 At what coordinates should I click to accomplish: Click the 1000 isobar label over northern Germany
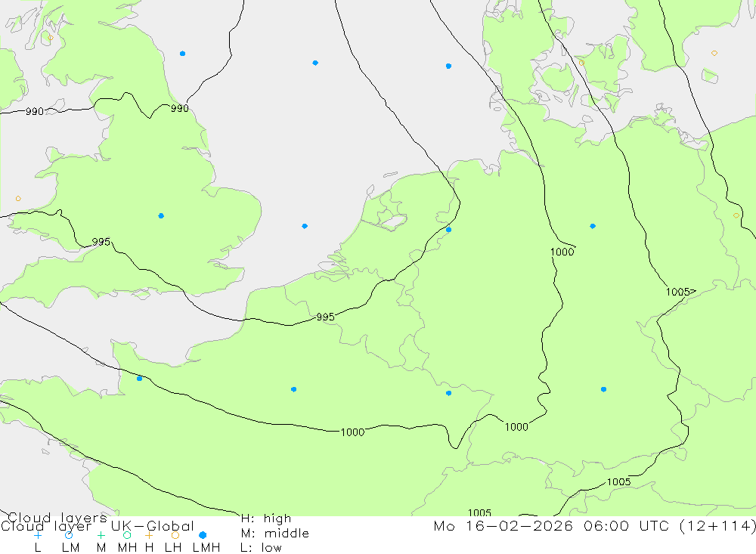pyautogui.click(x=562, y=252)
